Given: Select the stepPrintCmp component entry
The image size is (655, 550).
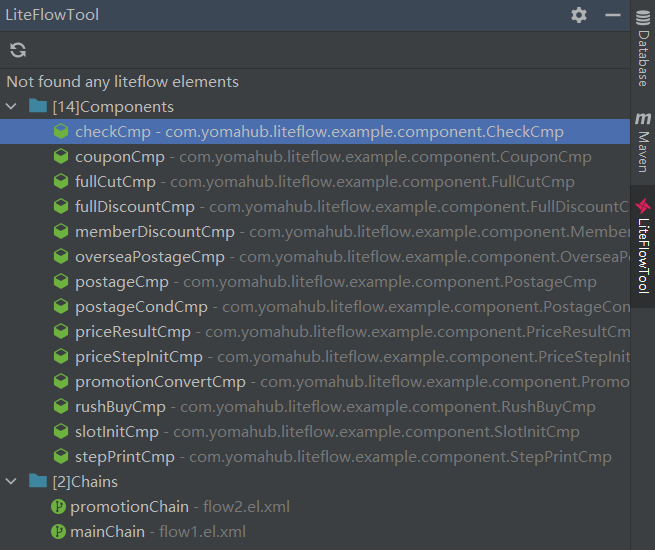Looking at the screenshot, I should [x=124, y=457].
